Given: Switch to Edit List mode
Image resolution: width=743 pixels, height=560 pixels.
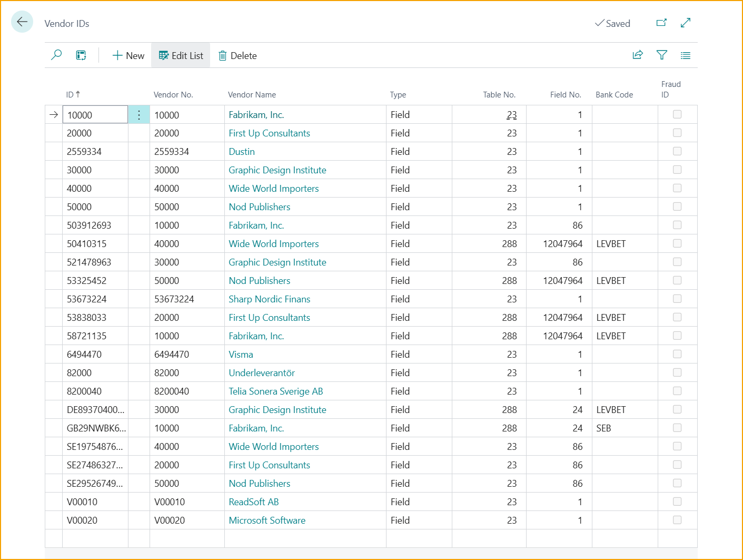Looking at the screenshot, I should [x=181, y=55].
